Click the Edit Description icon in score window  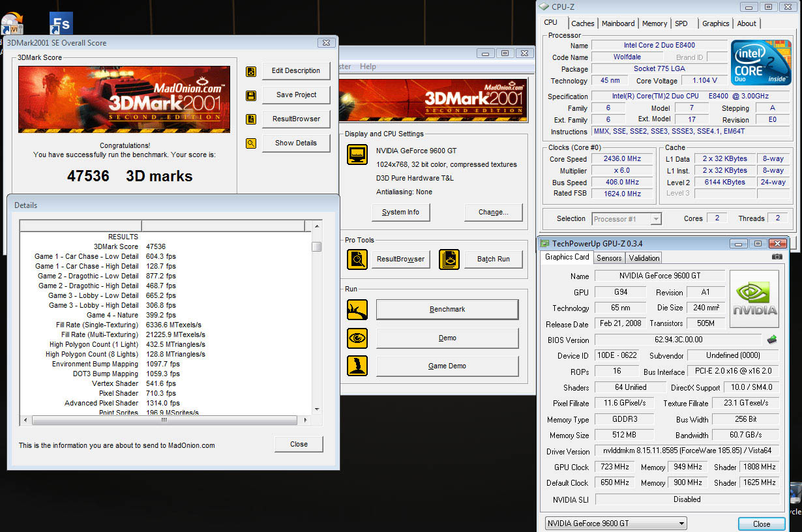point(251,71)
